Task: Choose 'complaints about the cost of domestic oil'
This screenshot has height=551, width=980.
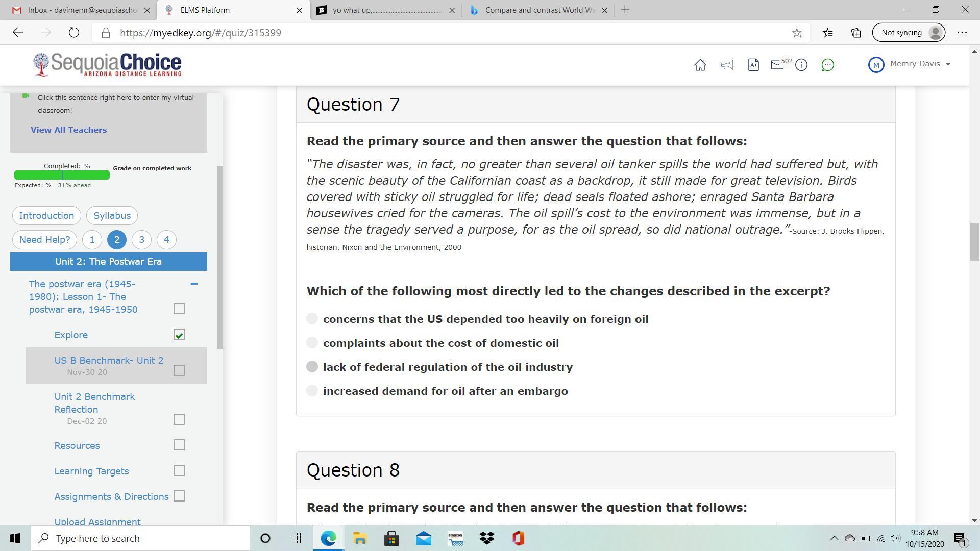Action: pyautogui.click(x=312, y=343)
